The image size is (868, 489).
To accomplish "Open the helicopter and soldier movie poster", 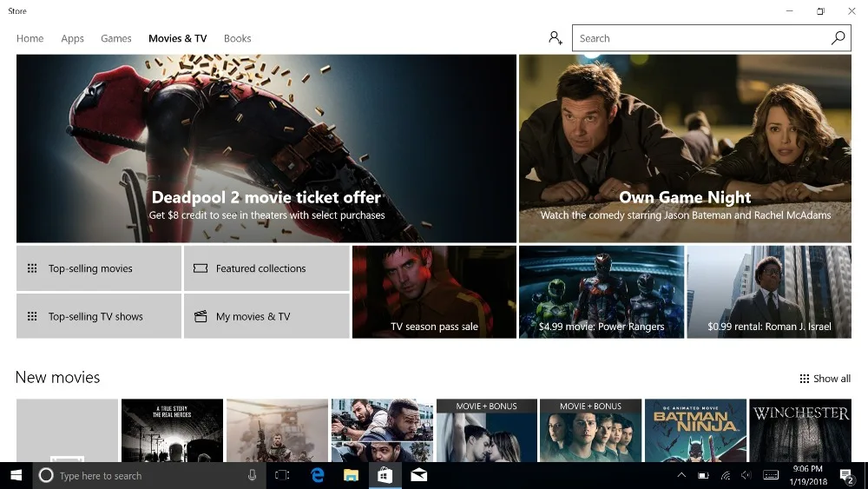I will (278, 430).
